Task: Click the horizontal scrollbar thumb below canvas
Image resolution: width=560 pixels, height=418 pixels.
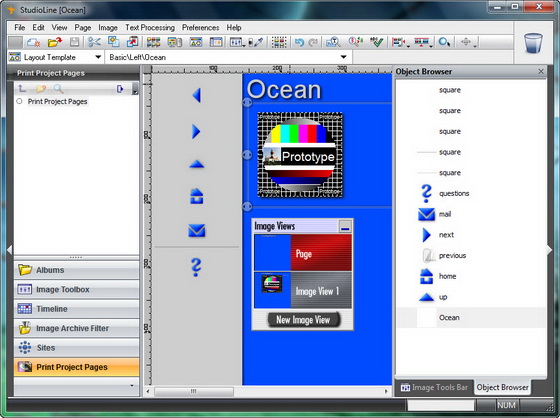Action: pyautogui.click(x=194, y=392)
